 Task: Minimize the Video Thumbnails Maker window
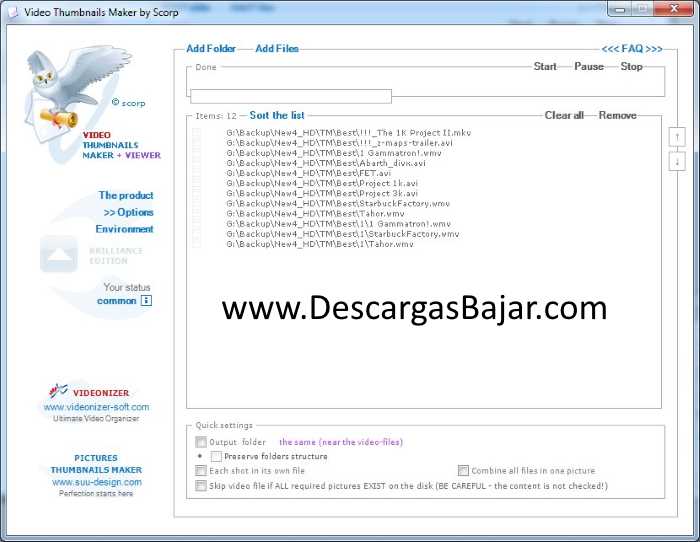point(620,9)
